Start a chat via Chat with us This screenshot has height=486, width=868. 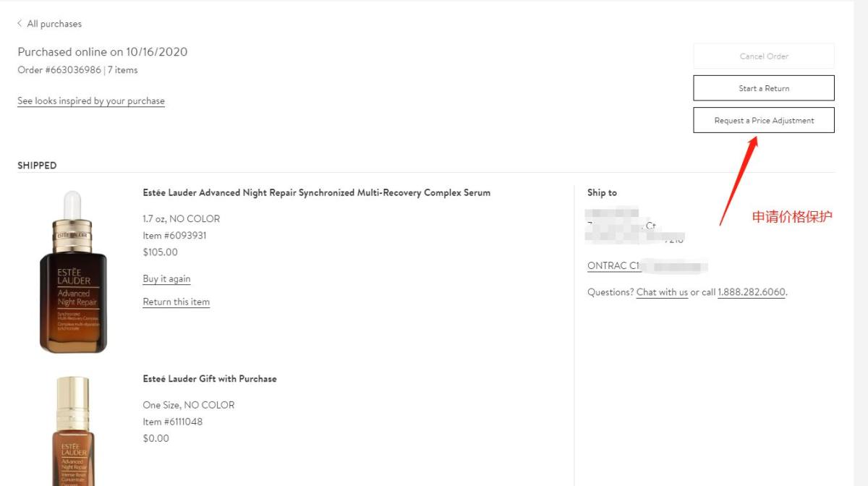(662, 293)
